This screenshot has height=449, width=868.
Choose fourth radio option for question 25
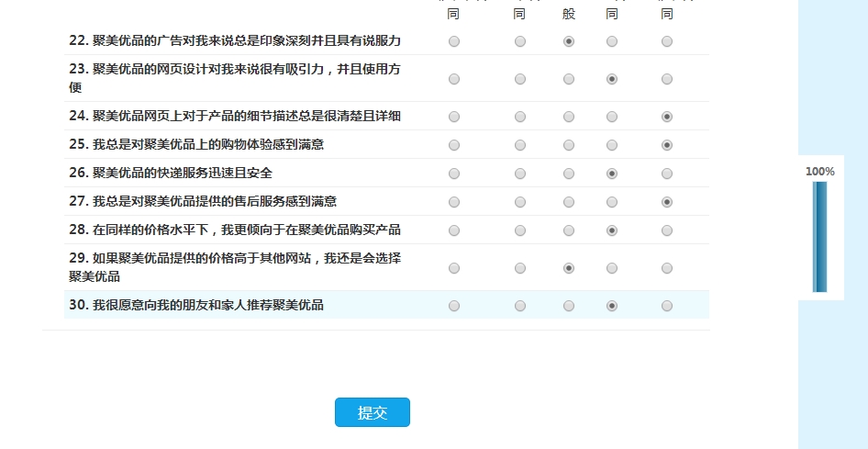pos(612,145)
